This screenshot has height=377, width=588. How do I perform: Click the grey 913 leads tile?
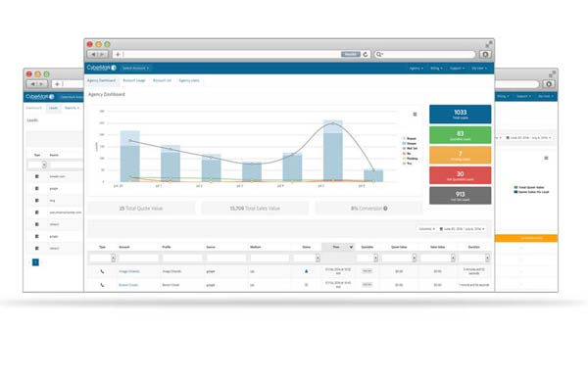click(x=461, y=196)
